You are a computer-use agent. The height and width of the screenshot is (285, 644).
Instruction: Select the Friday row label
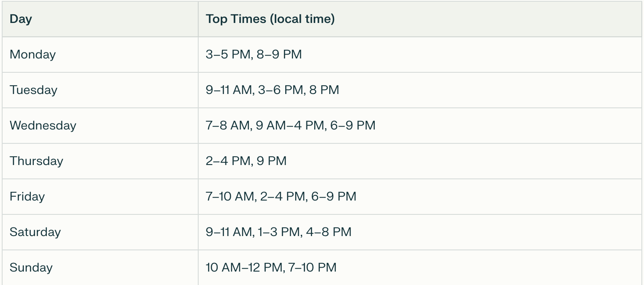tap(27, 197)
